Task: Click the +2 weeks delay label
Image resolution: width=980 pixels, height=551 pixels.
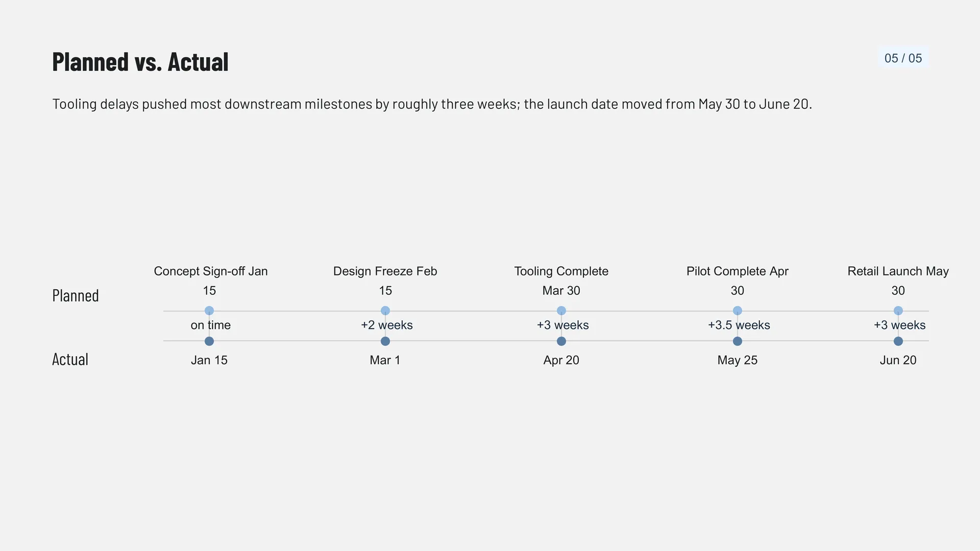Action: coord(387,325)
